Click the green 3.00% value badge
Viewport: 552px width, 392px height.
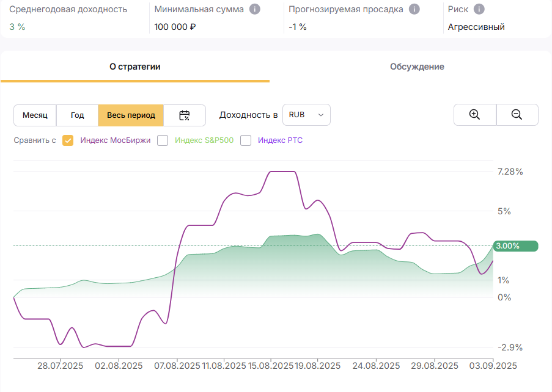(x=515, y=245)
